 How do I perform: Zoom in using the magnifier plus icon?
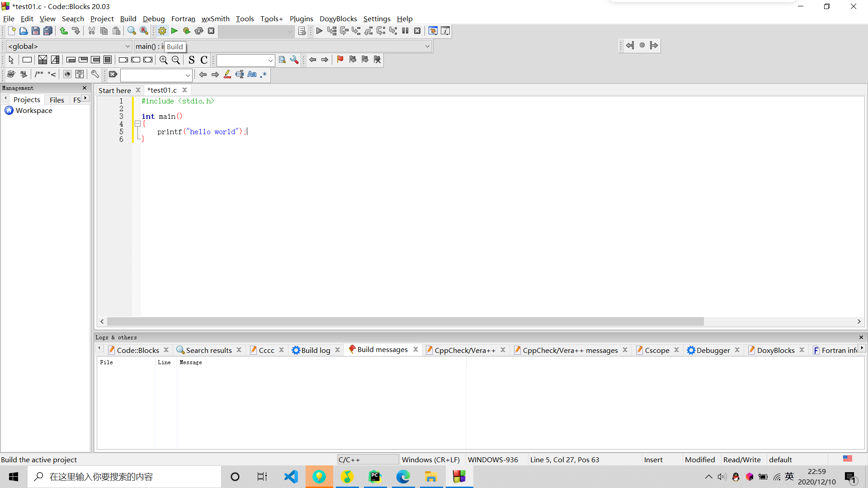point(163,60)
